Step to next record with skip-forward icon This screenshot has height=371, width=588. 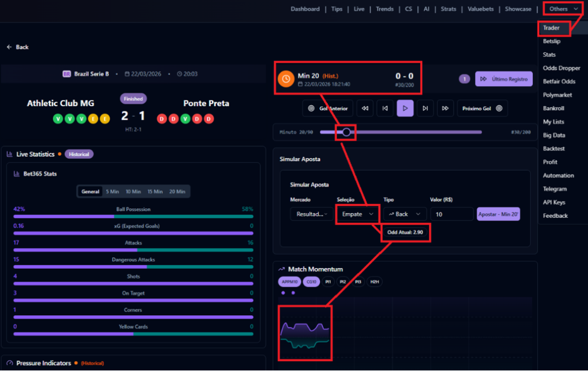(x=425, y=108)
